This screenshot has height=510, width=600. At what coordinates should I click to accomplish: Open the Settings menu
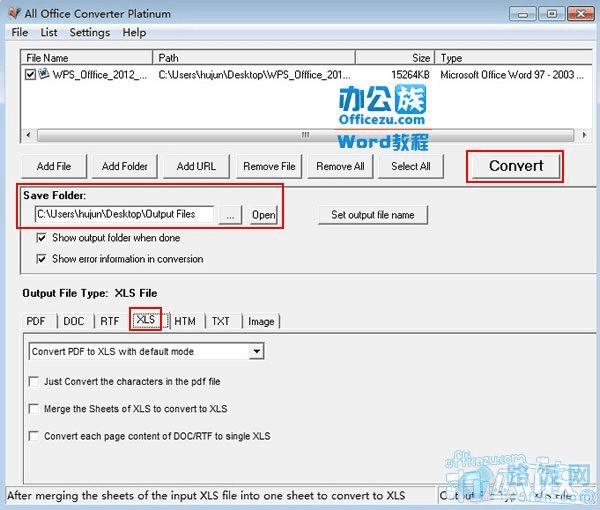coord(90,33)
